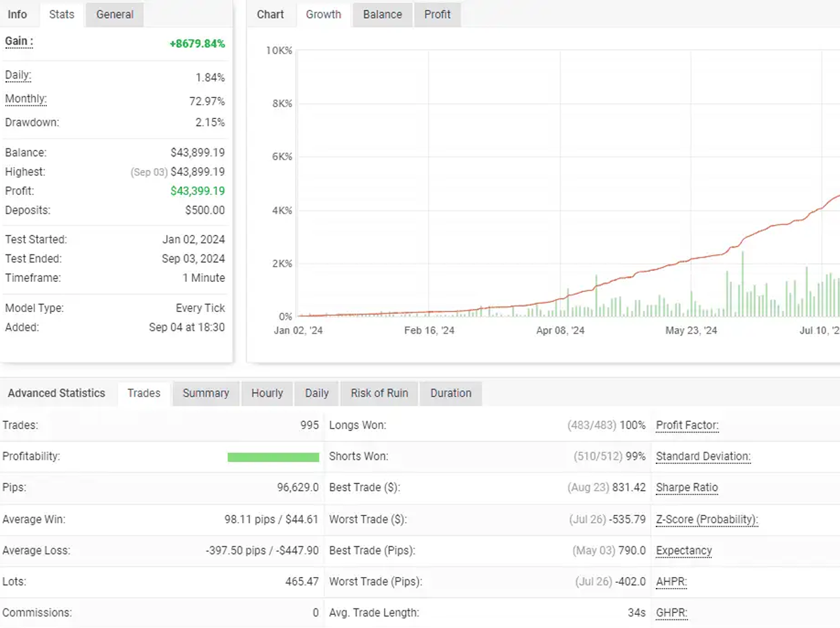Open the Summary statistics tab

[x=205, y=393]
